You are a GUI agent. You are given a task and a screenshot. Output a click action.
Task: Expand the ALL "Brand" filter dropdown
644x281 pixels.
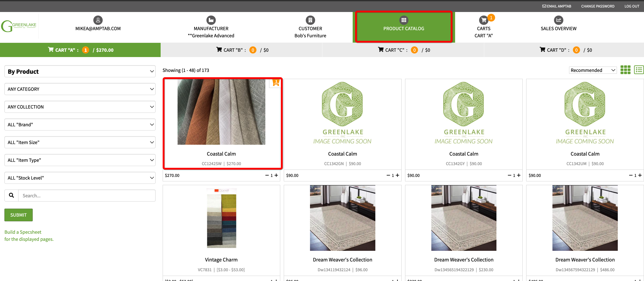point(80,125)
